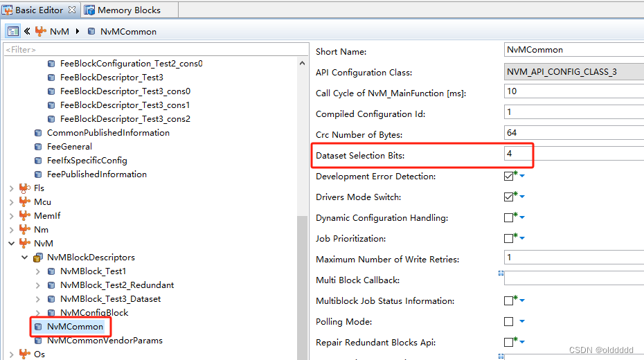Select NvMCommonVendorParams in tree
The height and width of the screenshot is (360, 644).
[105, 341]
